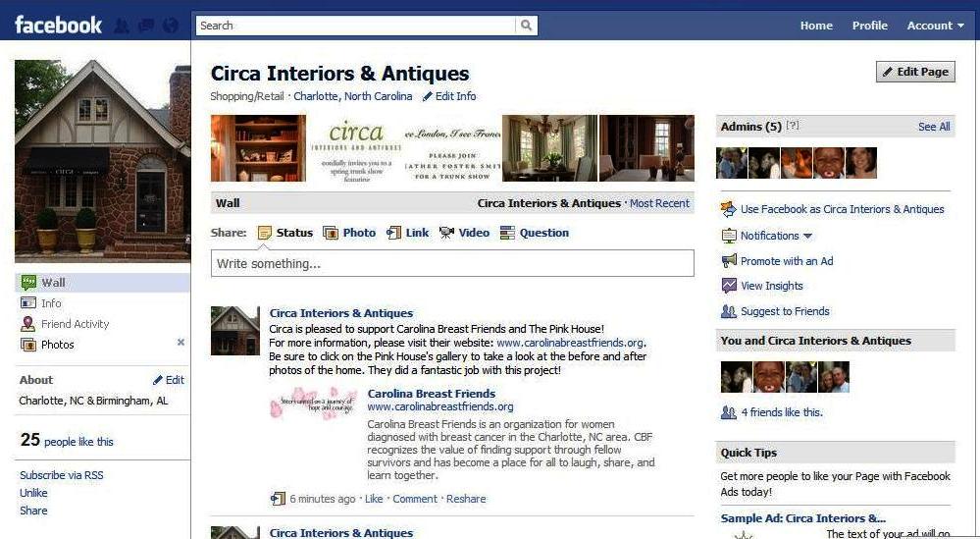This screenshot has height=539, width=980.
Task: Click the post author house avatar
Action: 235,331
